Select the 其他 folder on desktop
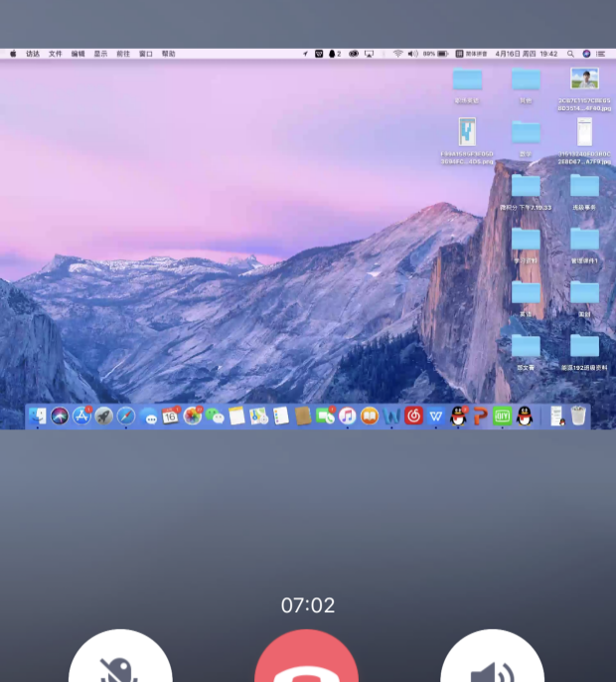Viewport: 616px width, 682px height. pyautogui.click(x=526, y=81)
